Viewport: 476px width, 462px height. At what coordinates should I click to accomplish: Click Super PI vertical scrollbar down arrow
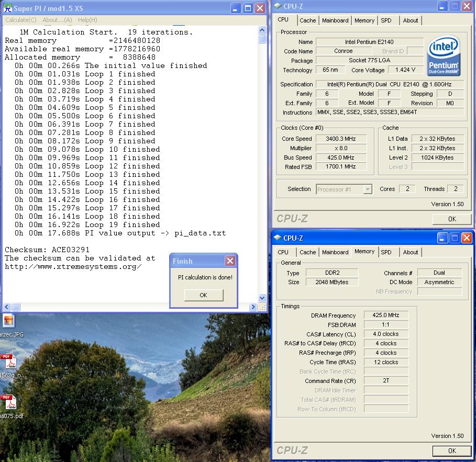pyautogui.click(x=262, y=298)
